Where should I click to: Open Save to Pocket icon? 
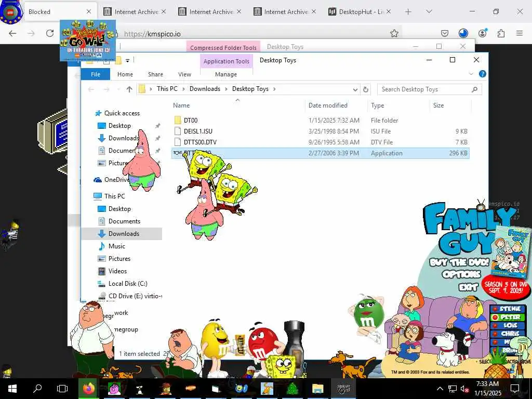(x=445, y=33)
